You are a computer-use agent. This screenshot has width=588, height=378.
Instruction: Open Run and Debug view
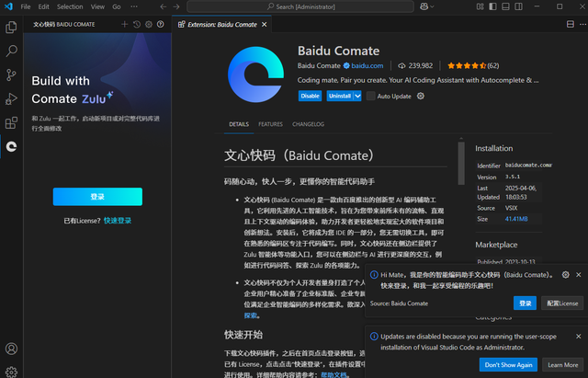11,98
